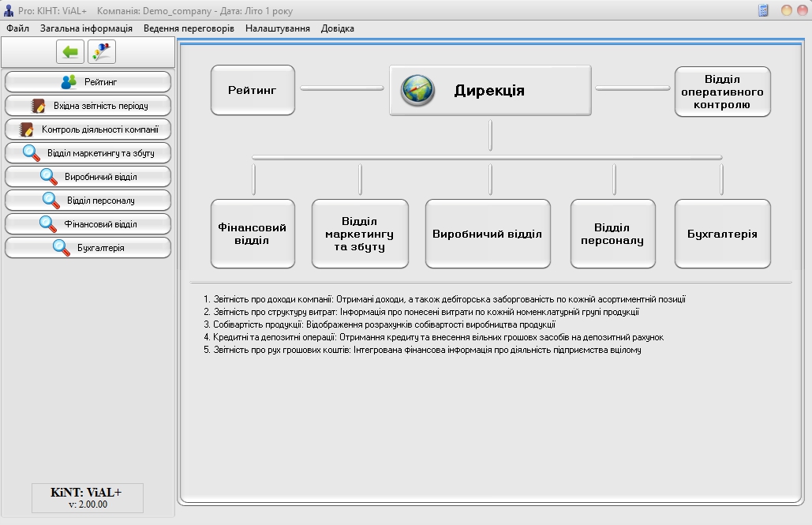
Task: Click magnifier icon of sidebar Виробничий відділ
Action: coord(49,177)
